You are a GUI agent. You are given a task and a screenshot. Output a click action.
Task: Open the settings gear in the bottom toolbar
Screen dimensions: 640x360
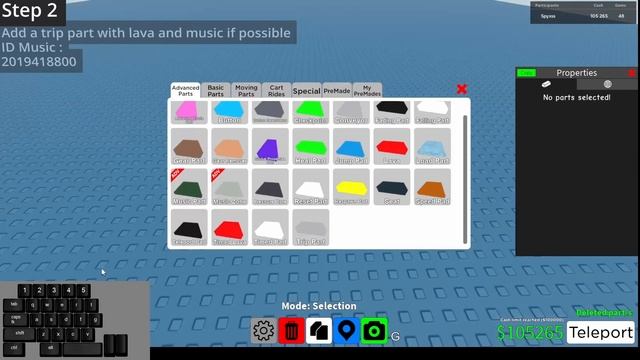tap(264, 331)
